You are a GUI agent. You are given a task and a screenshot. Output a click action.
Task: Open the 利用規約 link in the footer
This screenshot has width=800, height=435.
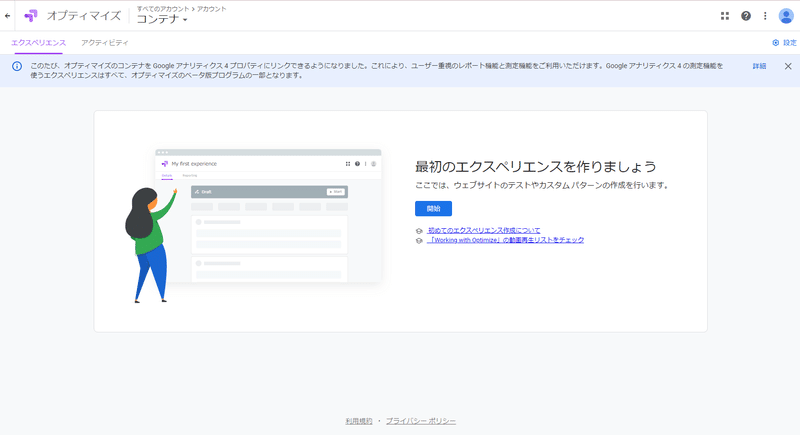pyautogui.click(x=359, y=421)
